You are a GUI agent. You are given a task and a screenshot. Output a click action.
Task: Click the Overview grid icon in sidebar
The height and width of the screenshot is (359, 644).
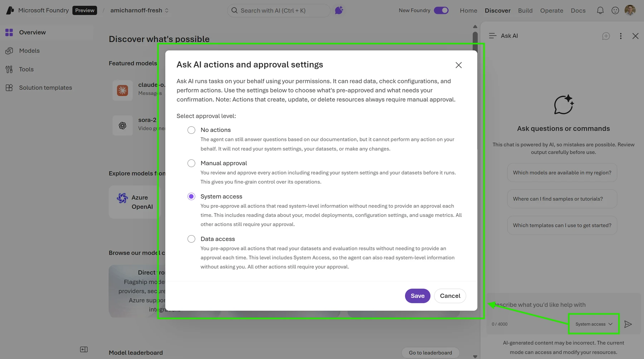pyautogui.click(x=9, y=32)
